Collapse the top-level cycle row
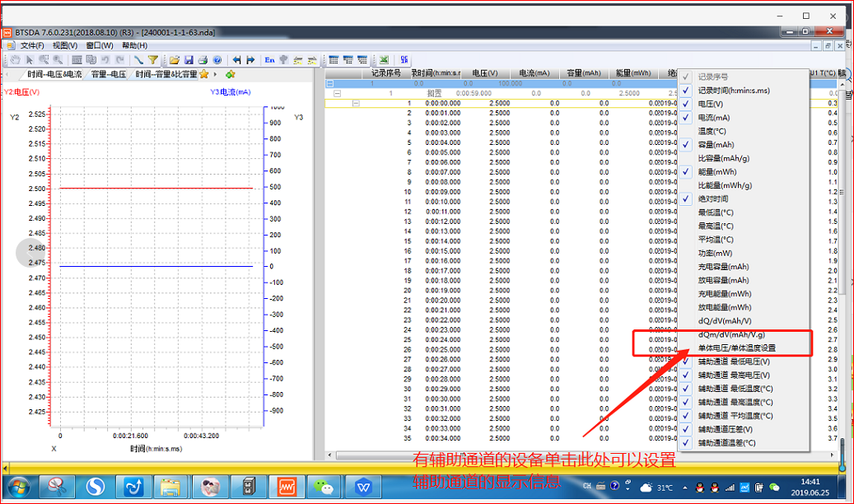 click(329, 83)
